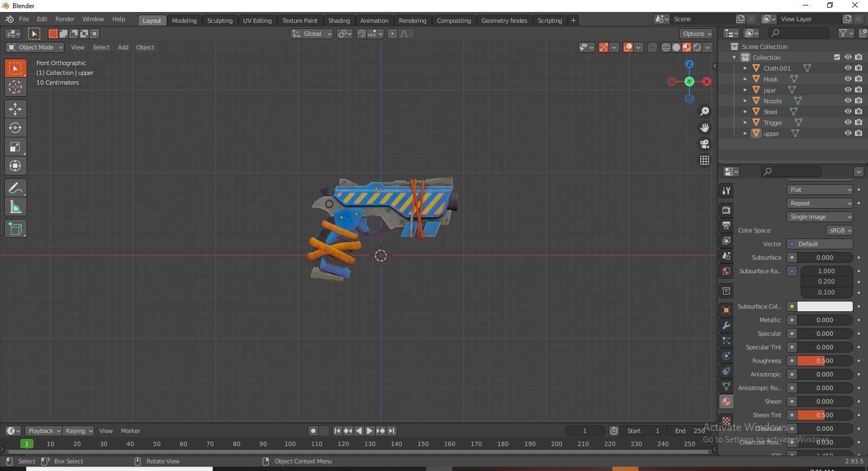The image size is (868, 471).
Task: Click the Subsurface Color swatch
Action: pos(825,306)
